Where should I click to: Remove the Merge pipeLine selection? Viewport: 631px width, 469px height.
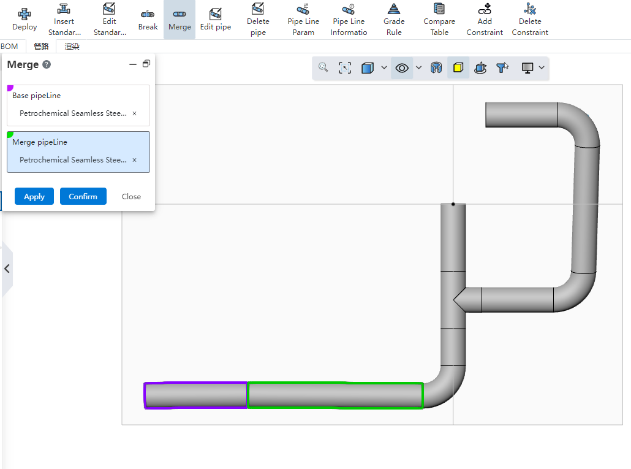point(134,160)
